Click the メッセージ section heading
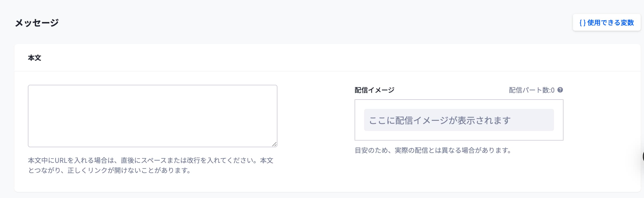 pos(37,23)
